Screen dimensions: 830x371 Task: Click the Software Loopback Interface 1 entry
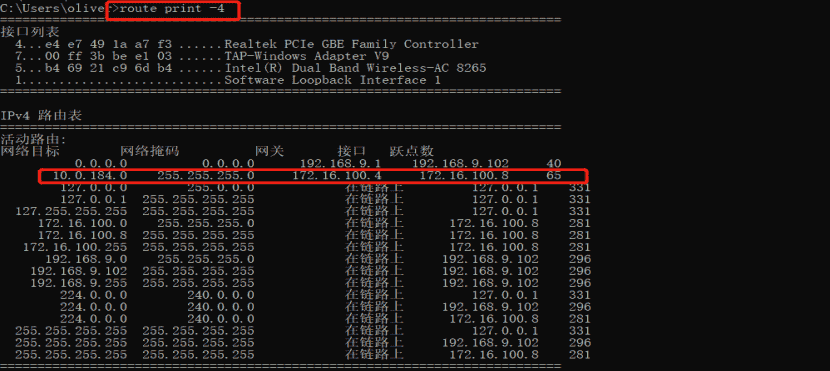(x=228, y=80)
